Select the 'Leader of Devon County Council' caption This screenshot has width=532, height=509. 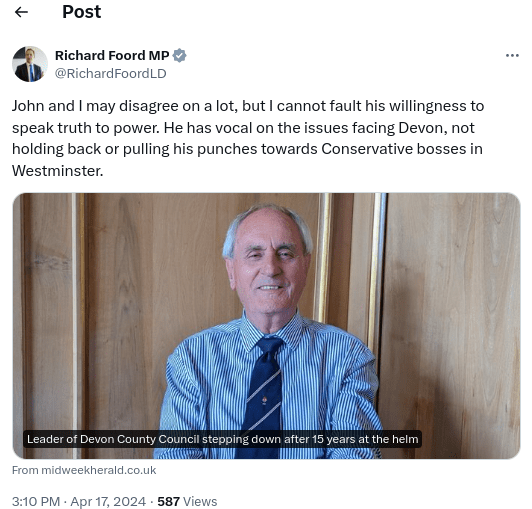coord(223,439)
